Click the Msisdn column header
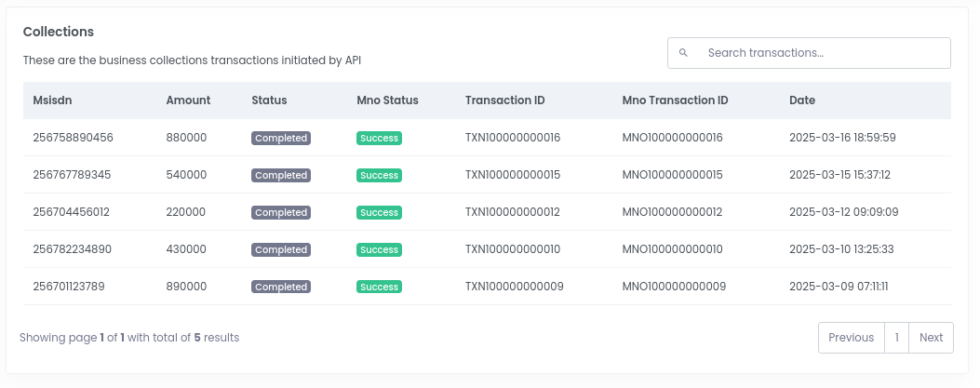This screenshot has width=980, height=388. point(52,100)
